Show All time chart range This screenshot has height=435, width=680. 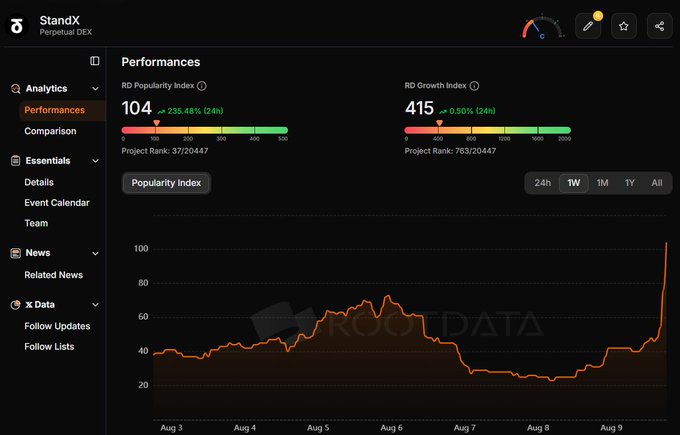(x=657, y=183)
